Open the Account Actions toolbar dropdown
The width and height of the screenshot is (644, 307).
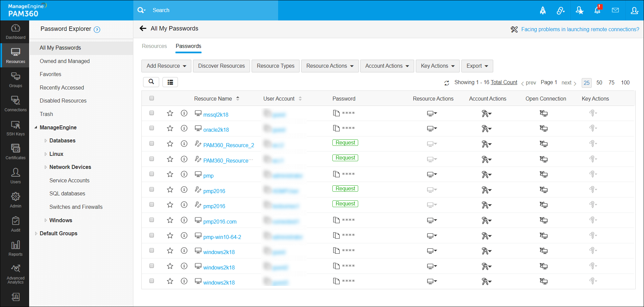click(x=387, y=66)
